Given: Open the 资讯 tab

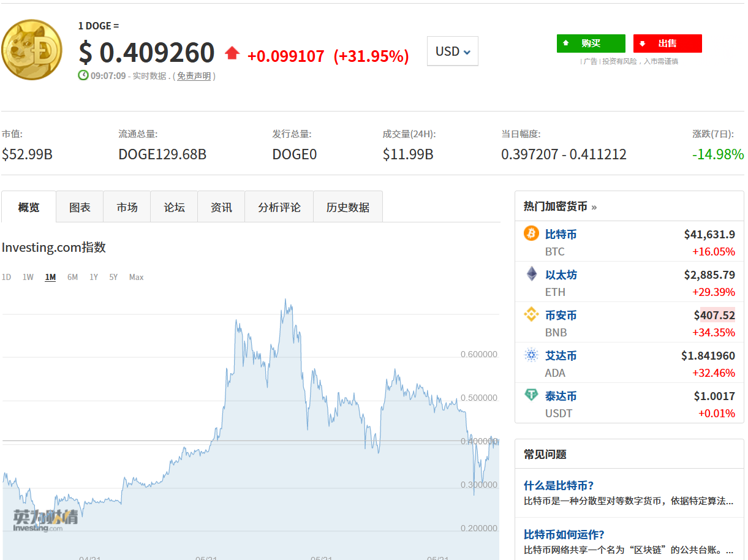Looking at the screenshot, I should click(x=221, y=207).
